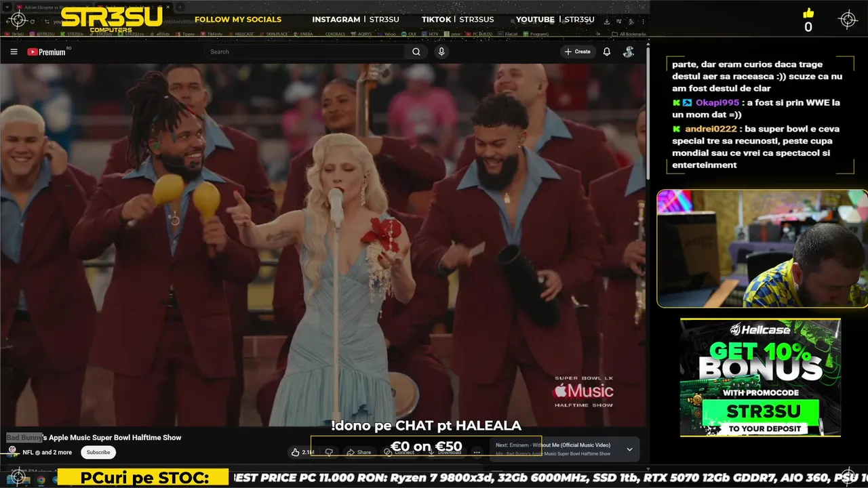Open the CDKDEALS bookmark
868x488 pixels.
click(x=335, y=33)
